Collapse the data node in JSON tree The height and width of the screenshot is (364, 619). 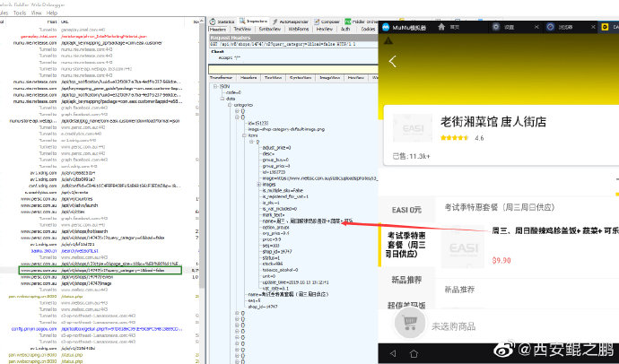[x=222, y=99]
